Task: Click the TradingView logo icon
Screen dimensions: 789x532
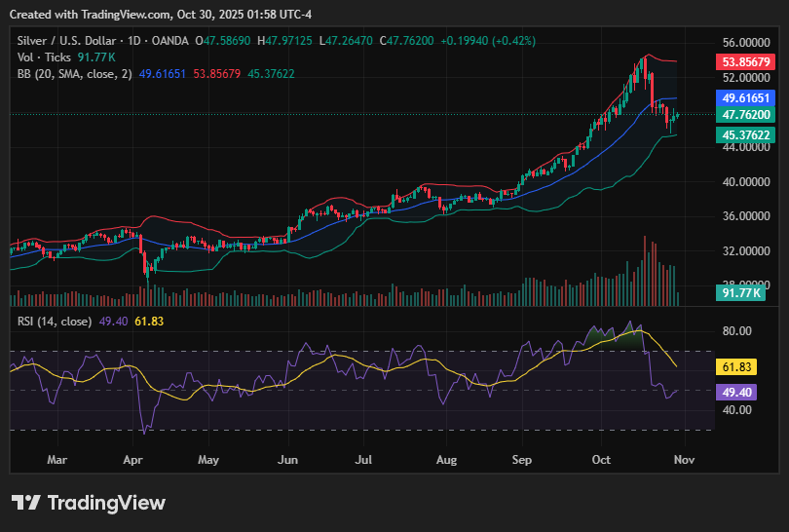Action: click(26, 503)
